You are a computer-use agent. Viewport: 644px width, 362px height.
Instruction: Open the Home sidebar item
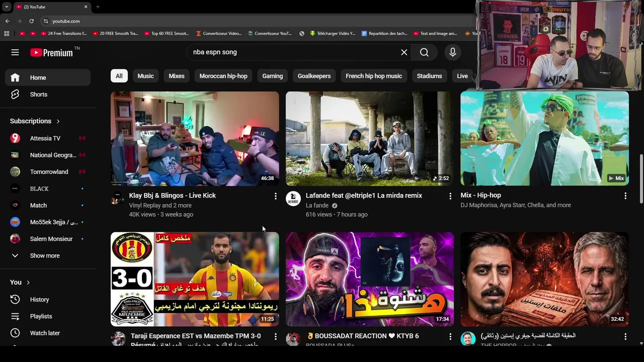click(48, 77)
